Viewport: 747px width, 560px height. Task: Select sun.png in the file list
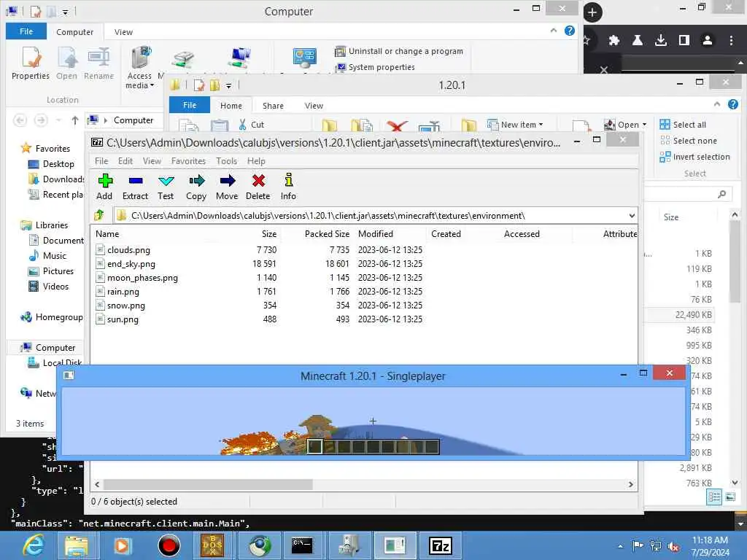(123, 319)
